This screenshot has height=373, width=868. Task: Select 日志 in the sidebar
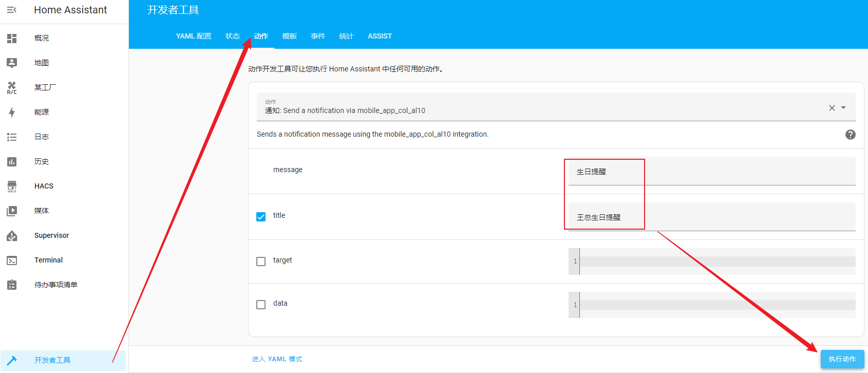tap(42, 137)
